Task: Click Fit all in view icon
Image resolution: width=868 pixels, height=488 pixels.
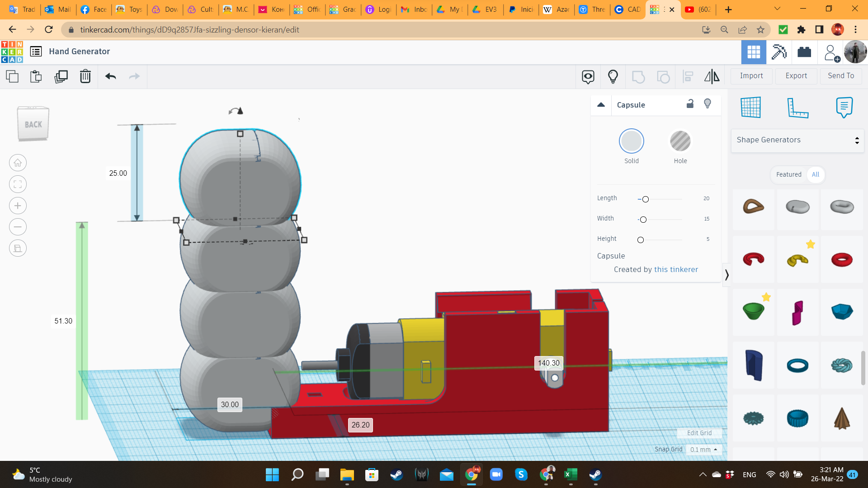Action: click(x=18, y=184)
